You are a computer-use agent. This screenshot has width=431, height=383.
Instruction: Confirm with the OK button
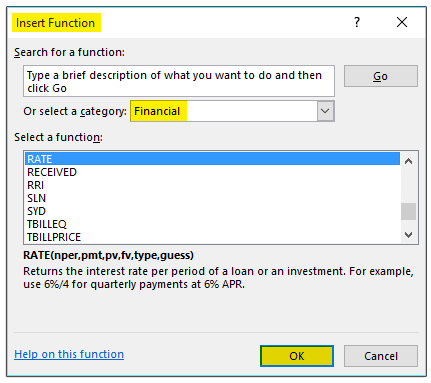pos(297,356)
